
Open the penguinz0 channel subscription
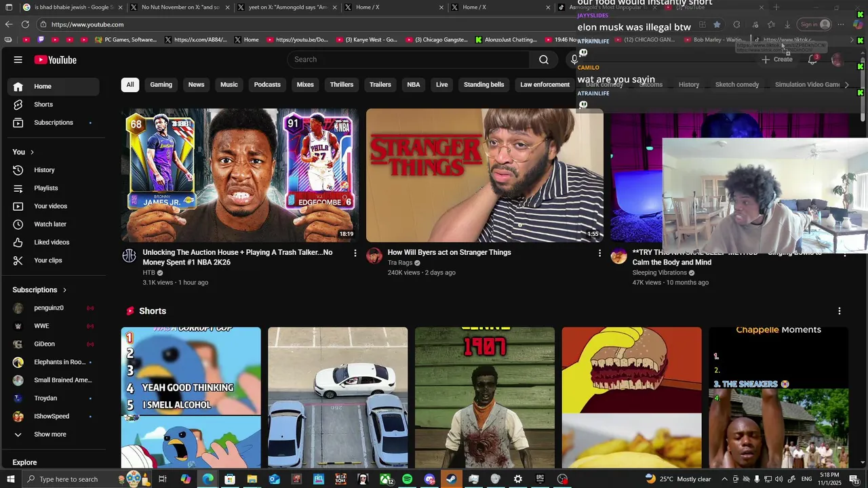click(x=54, y=308)
